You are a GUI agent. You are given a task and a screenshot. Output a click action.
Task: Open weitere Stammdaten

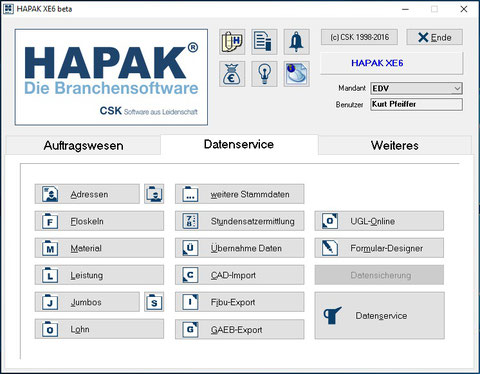240,194
